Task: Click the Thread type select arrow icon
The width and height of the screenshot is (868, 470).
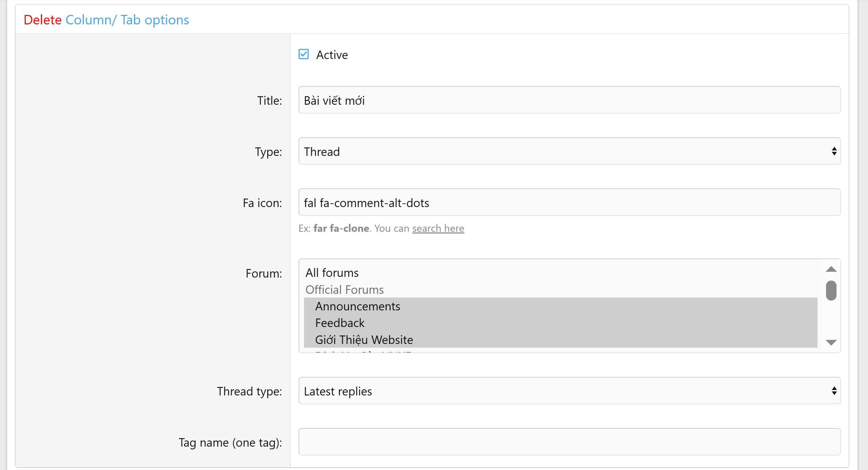Action: [834, 391]
